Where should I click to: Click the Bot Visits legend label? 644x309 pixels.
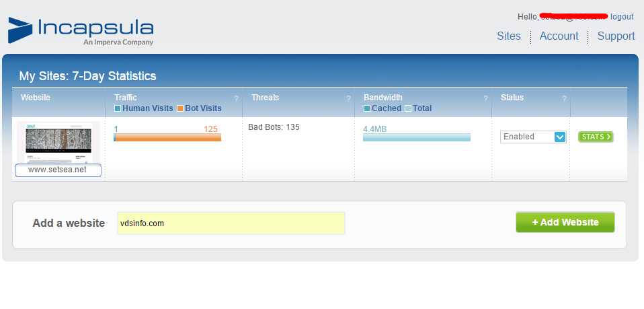pyautogui.click(x=203, y=108)
